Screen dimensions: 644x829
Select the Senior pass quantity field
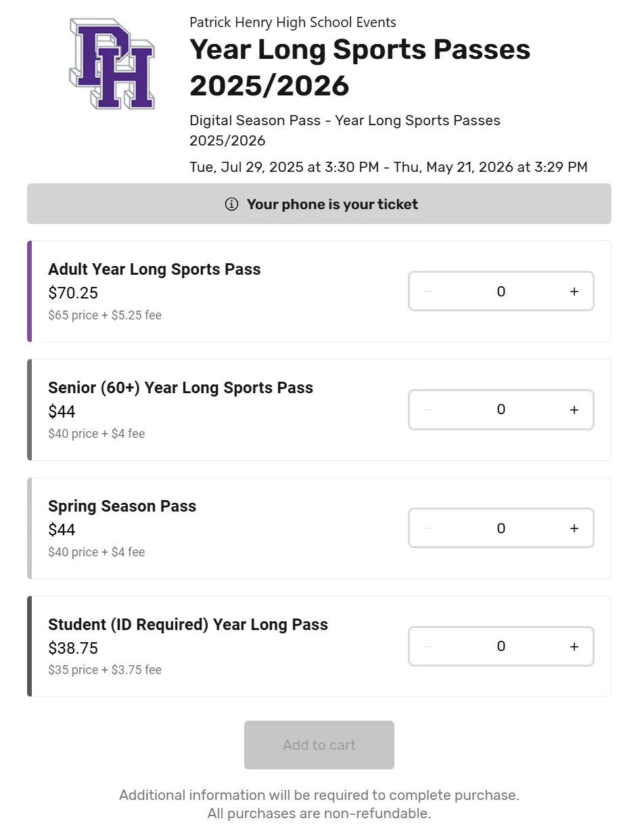(x=501, y=410)
